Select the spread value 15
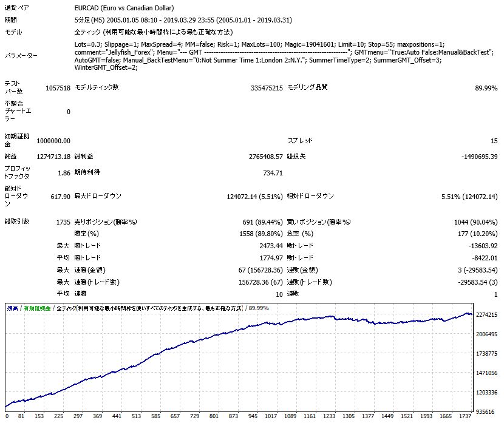The height and width of the screenshot is (423, 504). [494, 141]
